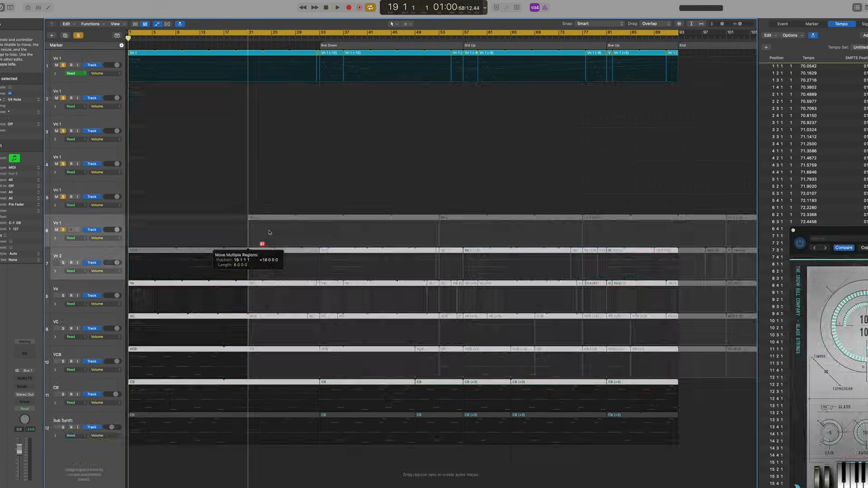
Task: Open the Functions menu
Action: (x=90, y=24)
